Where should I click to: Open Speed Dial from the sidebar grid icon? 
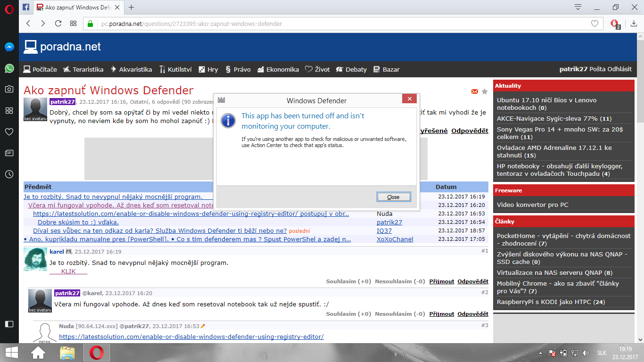pos(9,110)
